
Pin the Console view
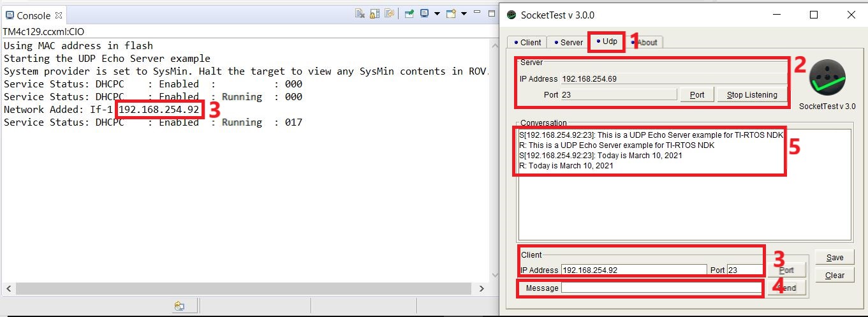[409, 13]
